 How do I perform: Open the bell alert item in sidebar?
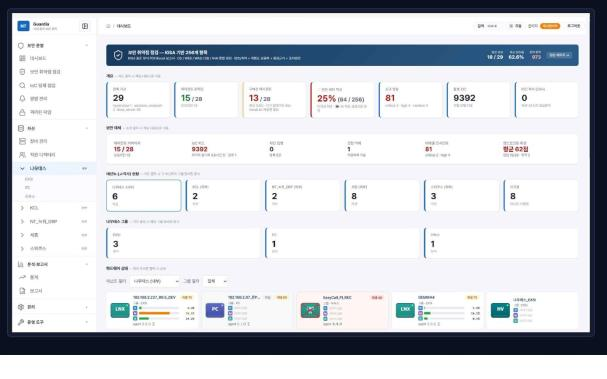coord(22,98)
